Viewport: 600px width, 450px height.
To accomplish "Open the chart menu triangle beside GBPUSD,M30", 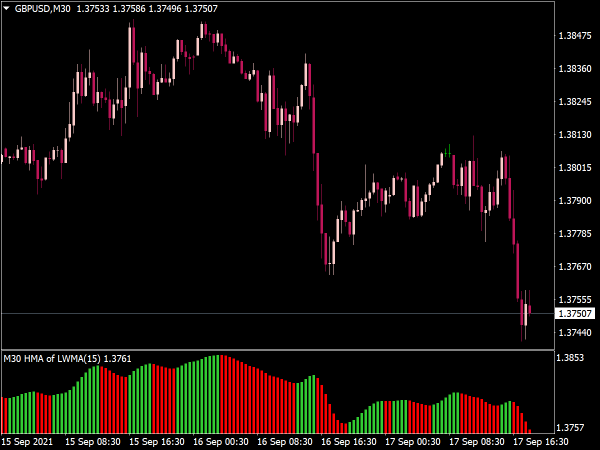I will pyautogui.click(x=6, y=8).
